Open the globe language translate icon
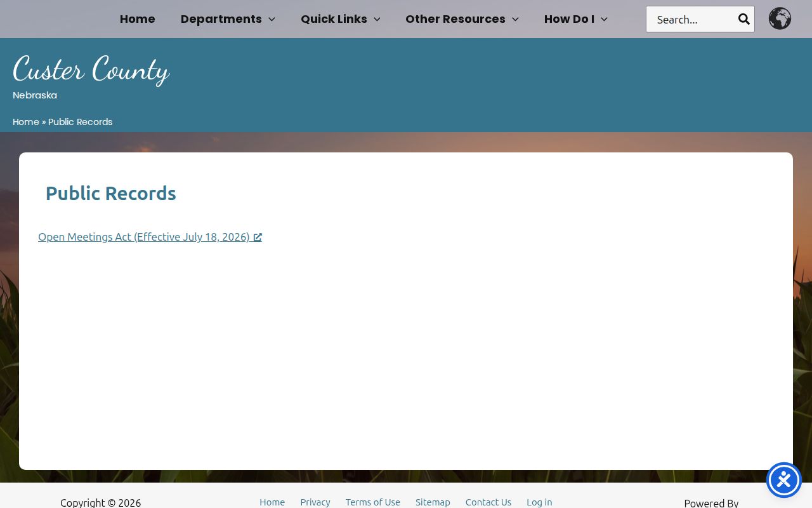812x508 pixels. pos(780,18)
